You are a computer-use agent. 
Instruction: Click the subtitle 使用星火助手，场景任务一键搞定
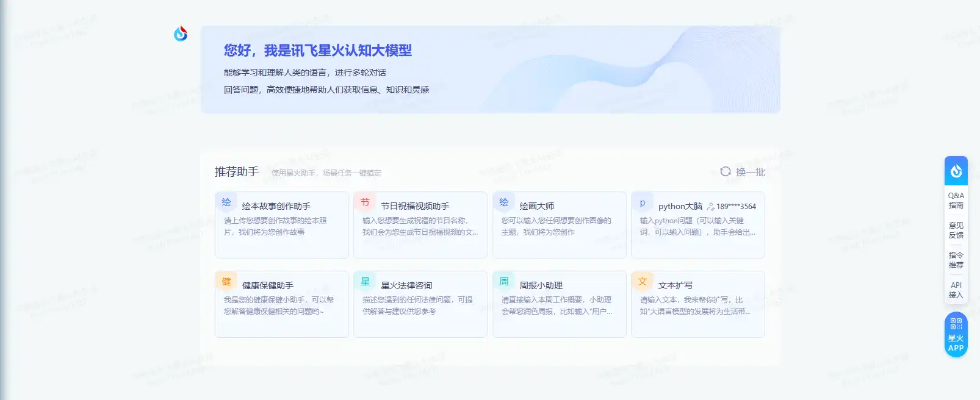[326, 173]
